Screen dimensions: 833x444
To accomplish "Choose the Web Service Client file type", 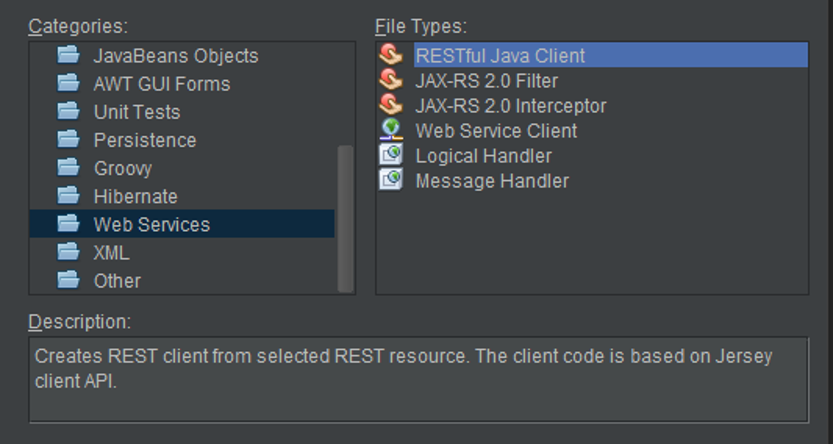I will pyautogui.click(x=496, y=131).
